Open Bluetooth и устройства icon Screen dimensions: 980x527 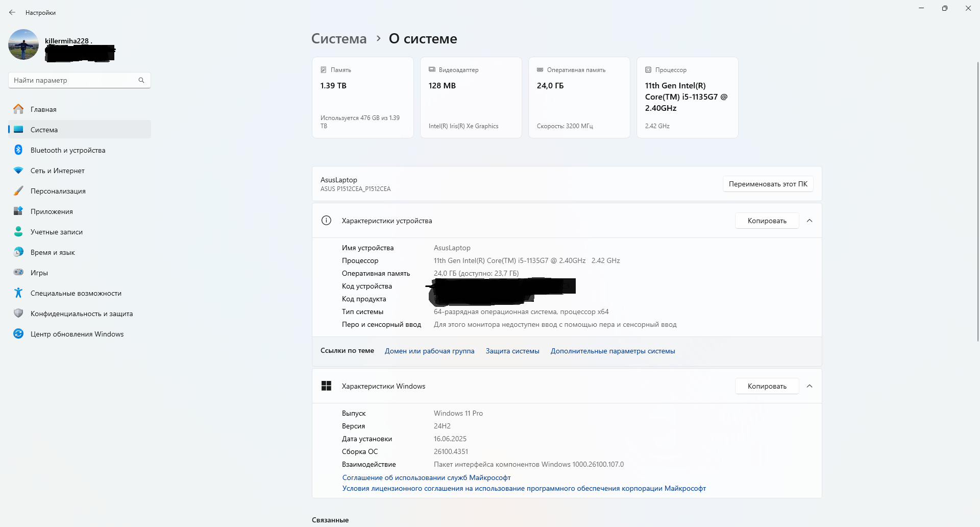pyautogui.click(x=18, y=150)
